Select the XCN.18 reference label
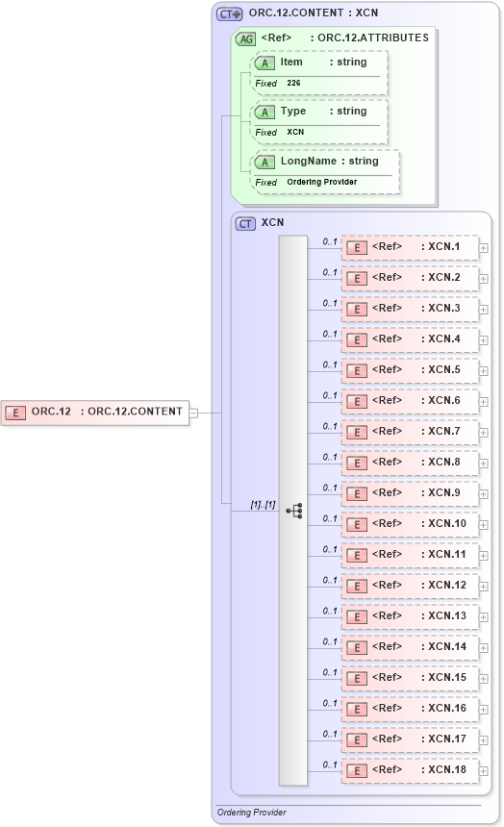 click(419, 769)
